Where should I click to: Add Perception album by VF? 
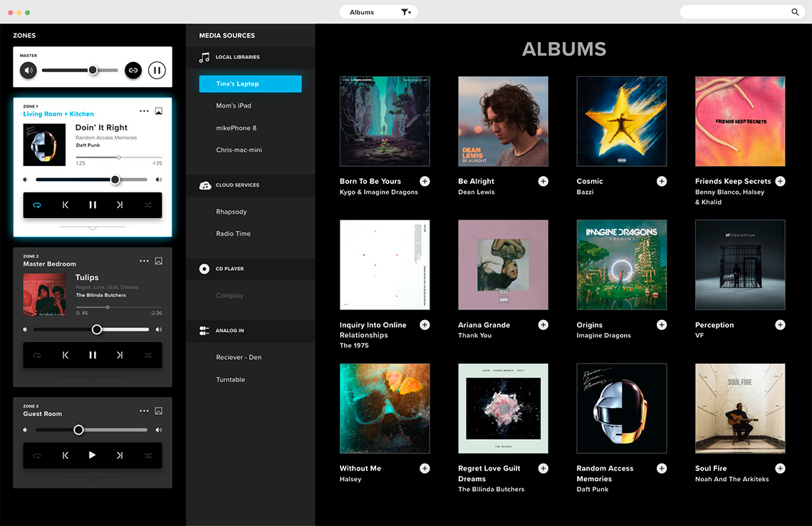click(x=781, y=325)
